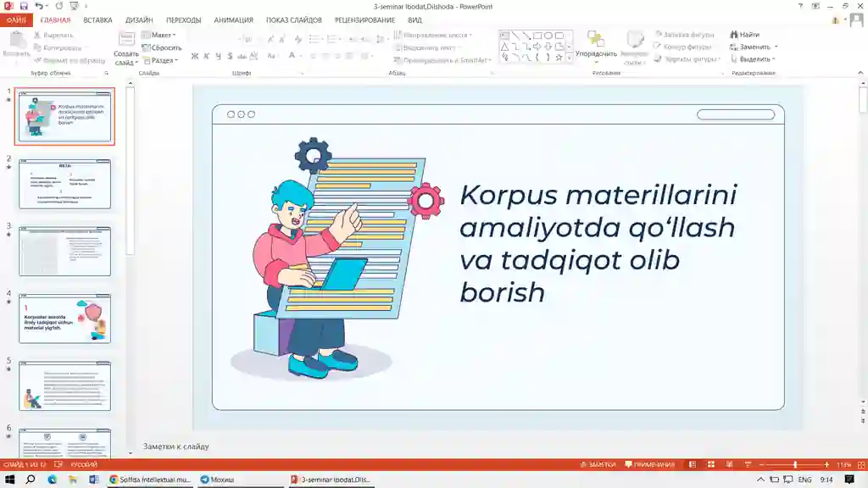The width and height of the screenshot is (868, 488).
Task: Open Telegram chat Мохиш in taskbar
Action: (x=218, y=480)
